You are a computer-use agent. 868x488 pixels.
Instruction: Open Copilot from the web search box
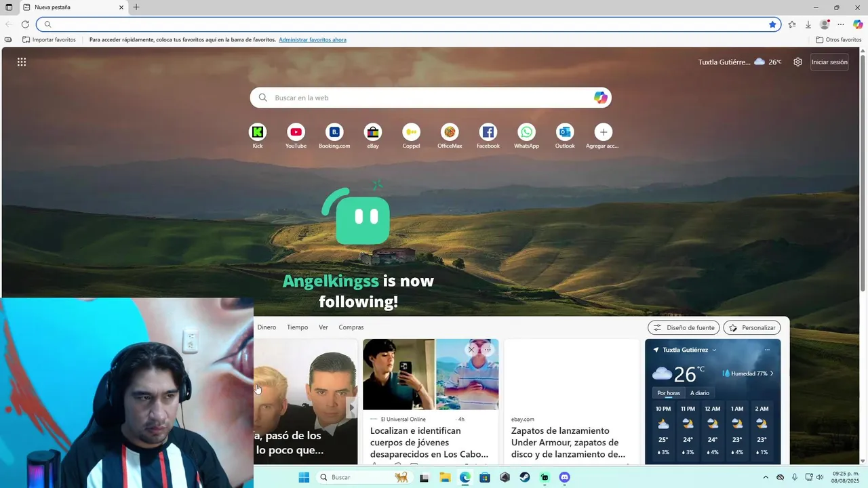click(601, 98)
